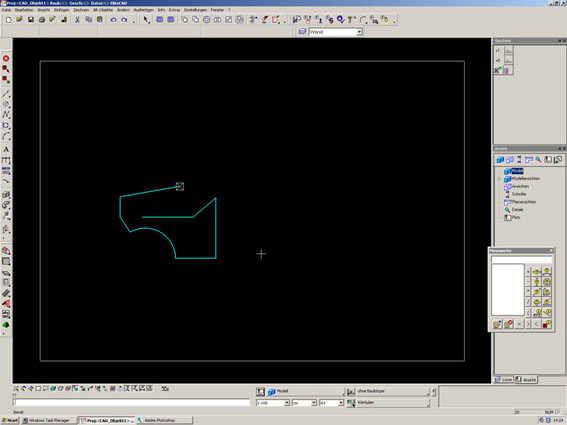Click the magnifier icon in Ansicht panel toolbar
Screen dimensions: 567x425
click(x=538, y=160)
